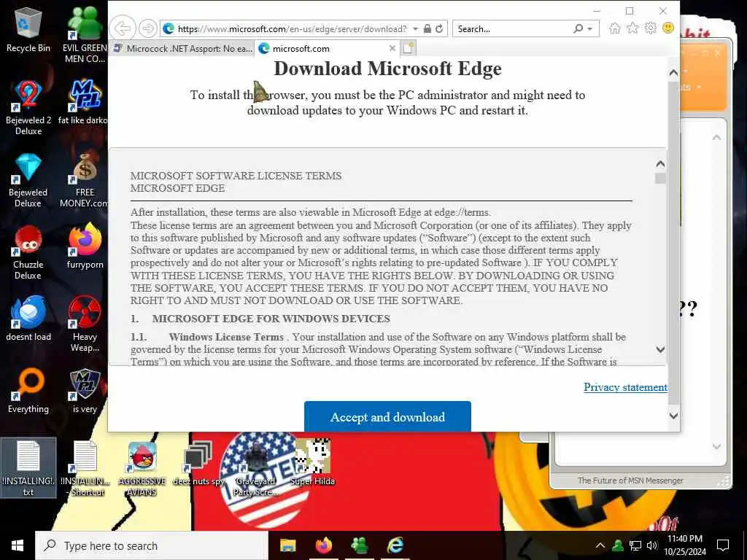This screenshot has height=560, width=747.
Task: Go back with the browser Back arrow
Action: coord(123,28)
